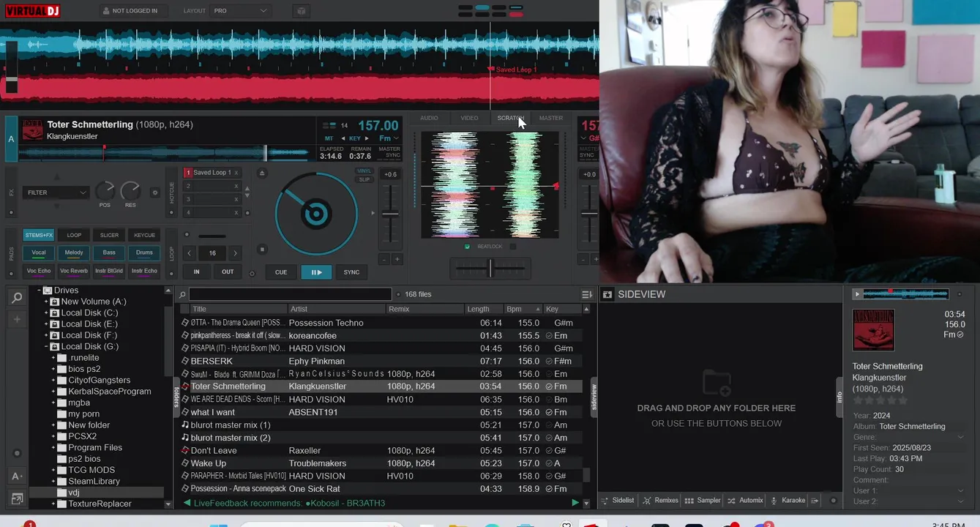This screenshot has width=980, height=527.
Task: Toggle MT master tempo
Action: pyautogui.click(x=329, y=138)
